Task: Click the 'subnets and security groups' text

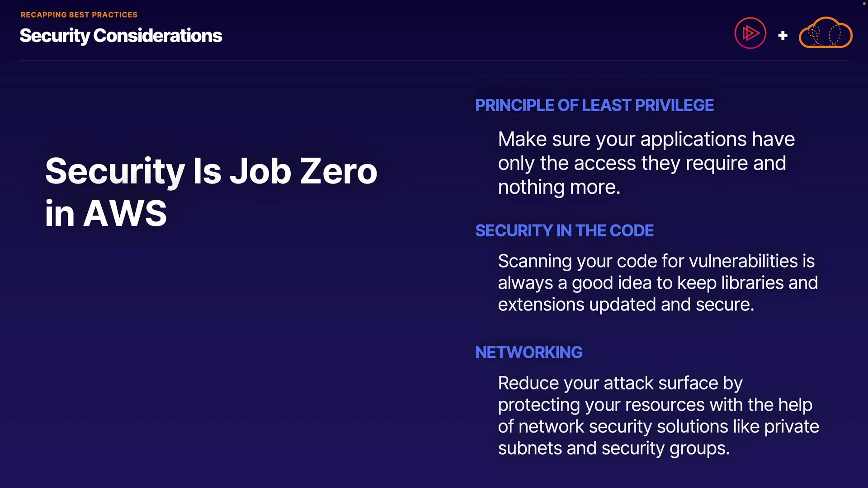Action: (x=613, y=448)
